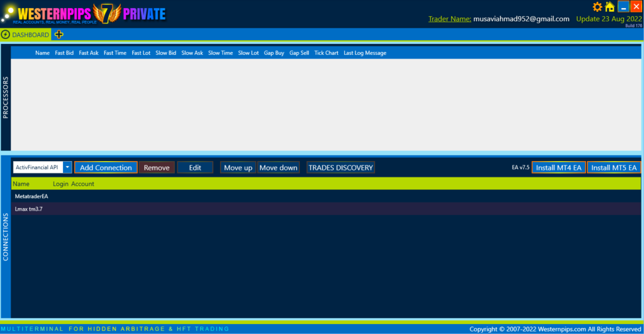
Task: Click the Move up button
Action: [x=238, y=167]
